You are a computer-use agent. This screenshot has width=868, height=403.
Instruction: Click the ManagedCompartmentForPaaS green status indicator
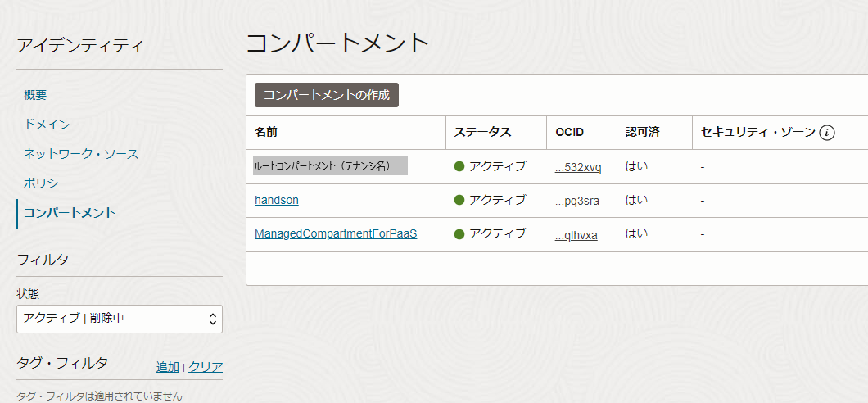tap(459, 234)
